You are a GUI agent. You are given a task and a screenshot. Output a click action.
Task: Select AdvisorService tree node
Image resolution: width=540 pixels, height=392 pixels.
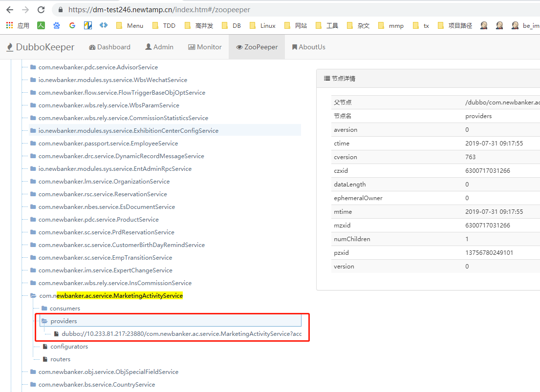[x=98, y=67]
